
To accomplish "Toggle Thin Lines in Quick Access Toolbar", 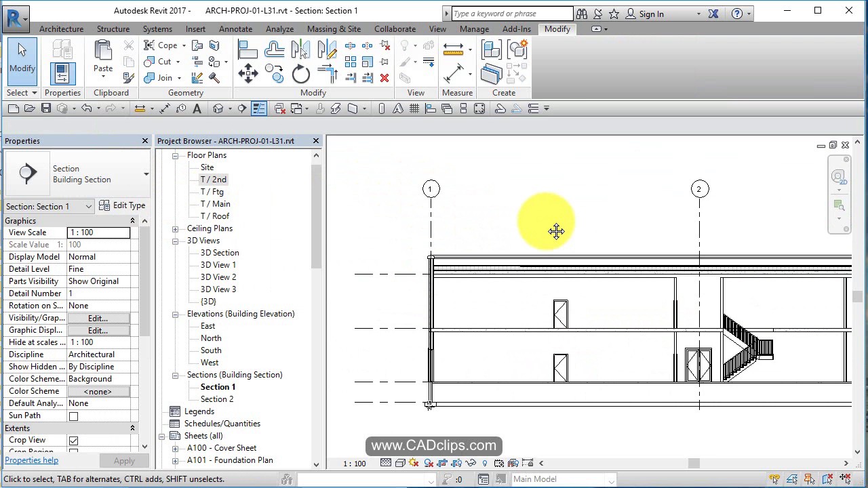I will pyautogui.click(x=259, y=108).
